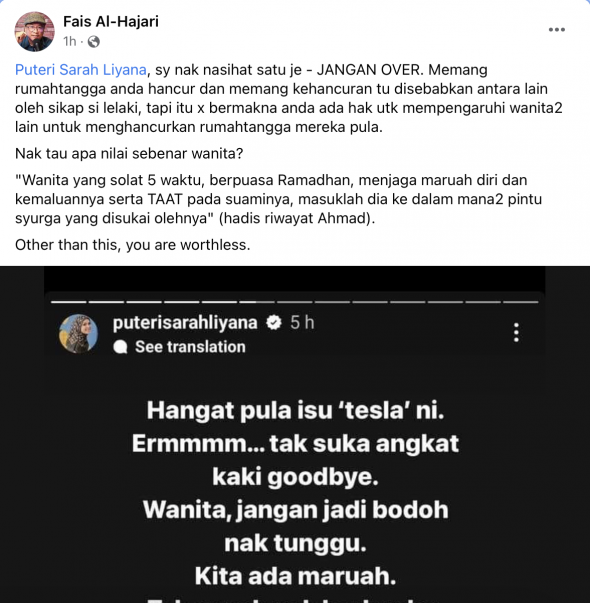This screenshot has height=603, width=590.
Task: Open the tagged Puteri Sarah Liyana link
Action: [x=81, y=70]
